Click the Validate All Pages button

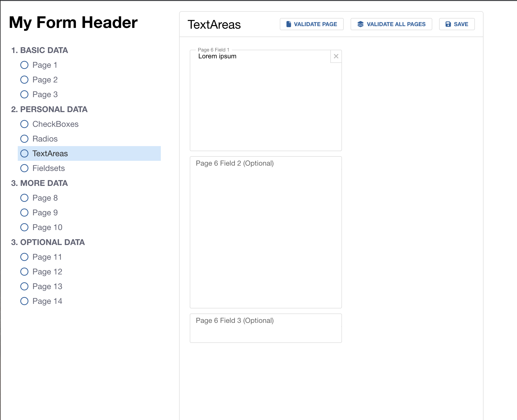click(391, 24)
